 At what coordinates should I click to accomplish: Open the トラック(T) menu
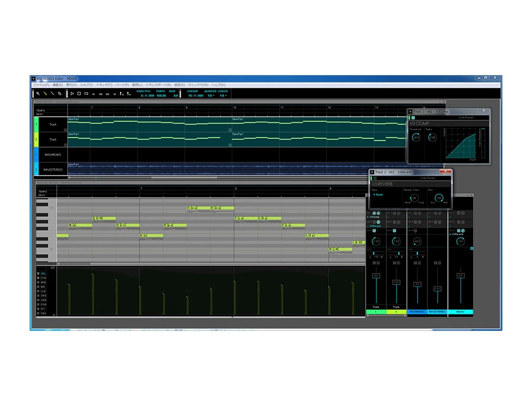pyautogui.click(x=104, y=85)
